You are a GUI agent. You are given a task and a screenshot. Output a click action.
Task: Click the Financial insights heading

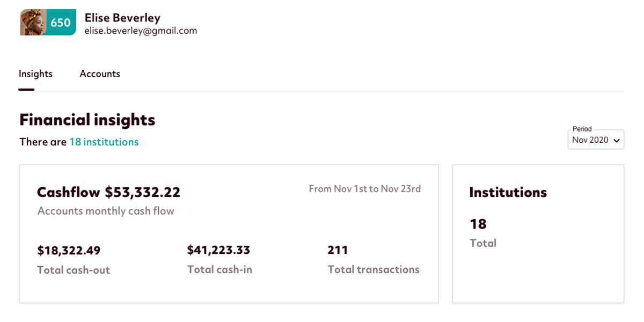click(87, 120)
